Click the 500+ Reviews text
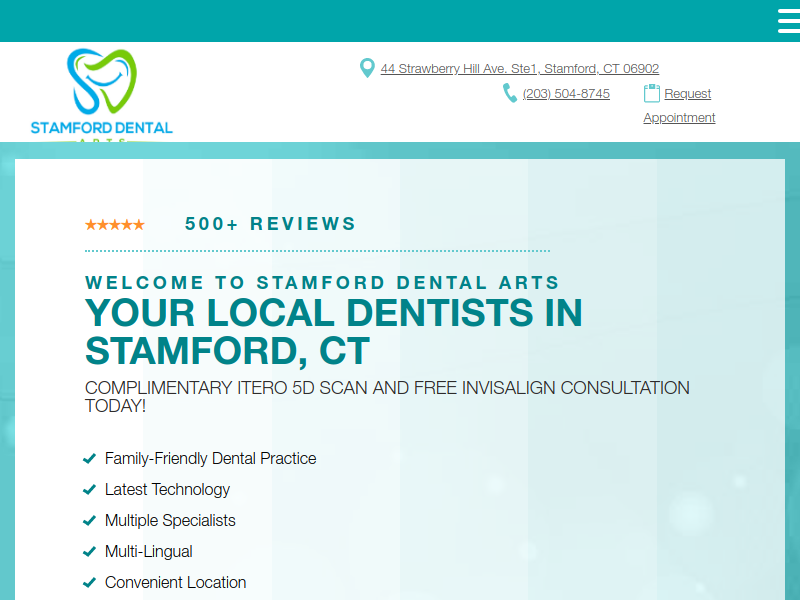Viewport: 800px width, 600px height. [x=270, y=223]
